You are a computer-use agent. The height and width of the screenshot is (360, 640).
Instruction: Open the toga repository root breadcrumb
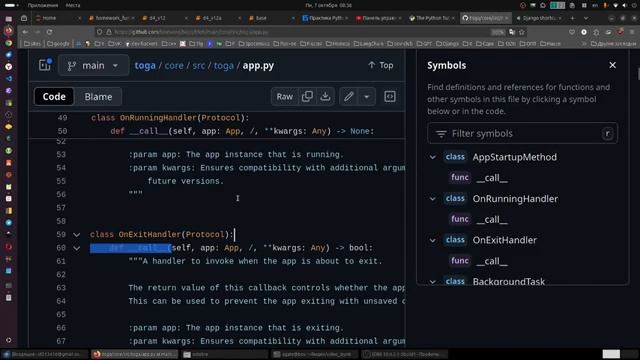pyautogui.click(x=145, y=66)
